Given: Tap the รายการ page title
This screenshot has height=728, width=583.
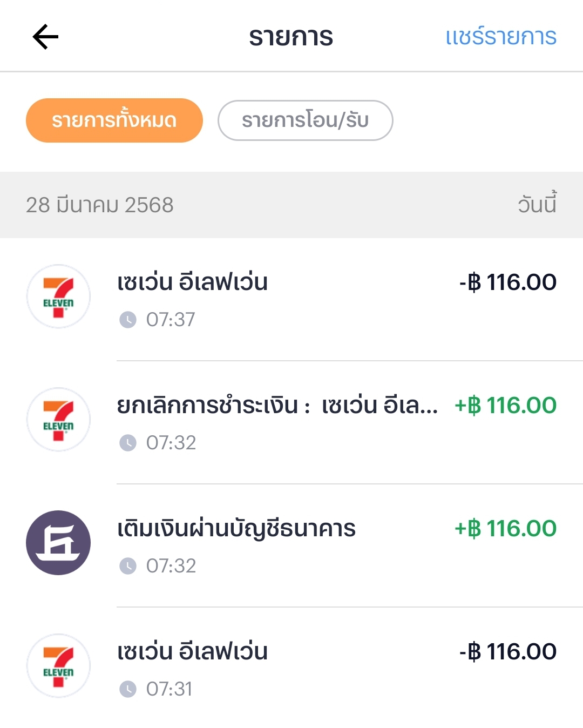Looking at the screenshot, I should click(291, 37).
